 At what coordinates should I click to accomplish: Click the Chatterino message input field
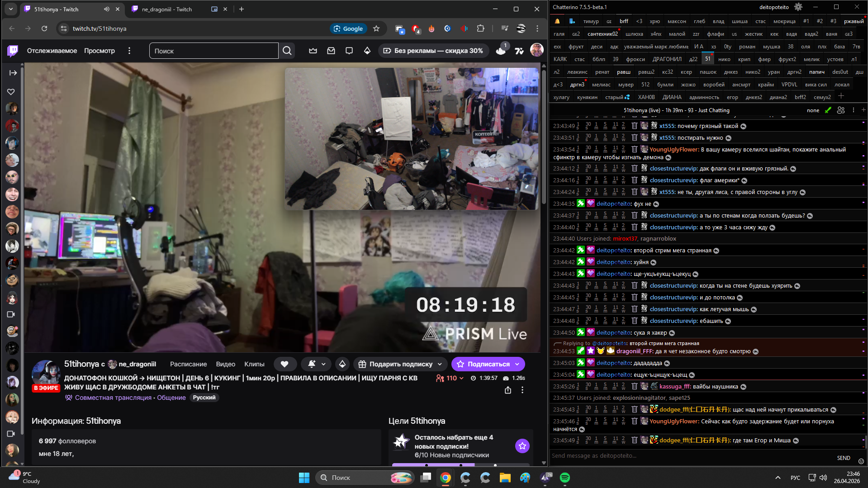(692, 455)
